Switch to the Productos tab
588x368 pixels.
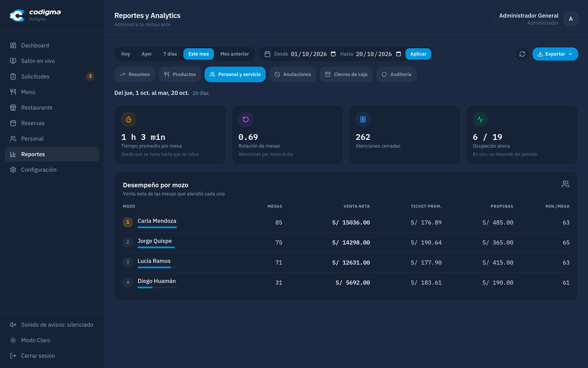point(180,74)
